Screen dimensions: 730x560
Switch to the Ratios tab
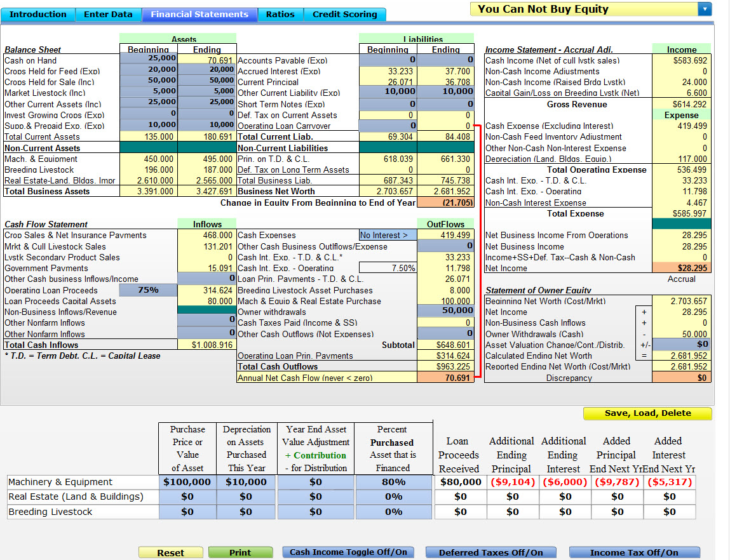tap(280, 13)
